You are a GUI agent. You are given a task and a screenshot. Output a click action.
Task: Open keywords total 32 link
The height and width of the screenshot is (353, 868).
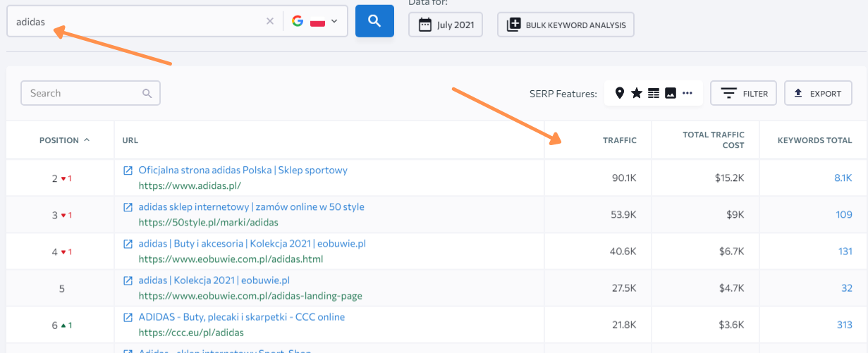tap(847, 288)
